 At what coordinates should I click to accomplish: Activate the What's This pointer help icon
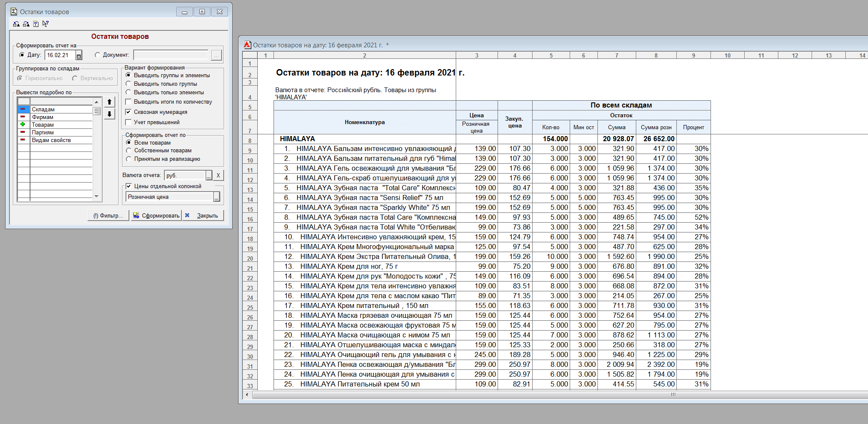pyautogui.click(x=46, y=24)
